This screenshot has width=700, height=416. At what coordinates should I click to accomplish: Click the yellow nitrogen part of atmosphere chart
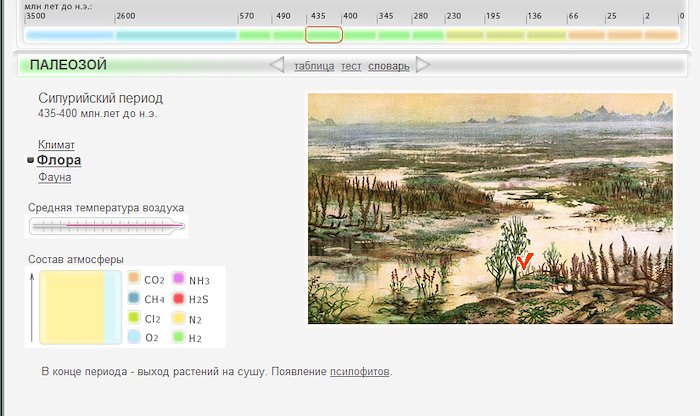72,307
